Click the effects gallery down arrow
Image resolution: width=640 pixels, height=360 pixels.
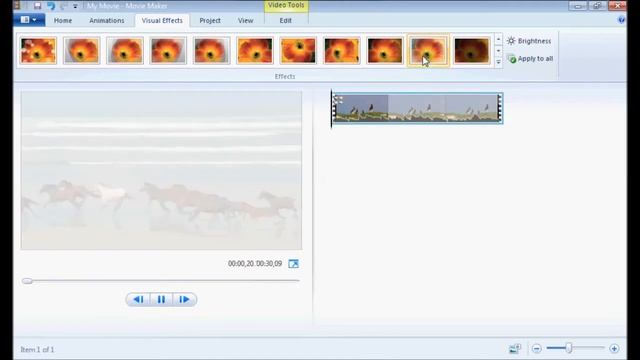coord(498,51)
